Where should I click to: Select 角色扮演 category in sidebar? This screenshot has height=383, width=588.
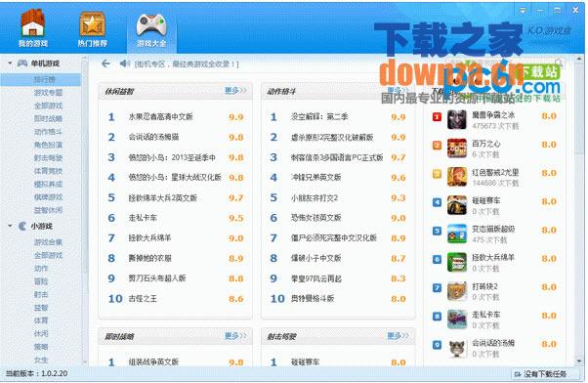49,145
